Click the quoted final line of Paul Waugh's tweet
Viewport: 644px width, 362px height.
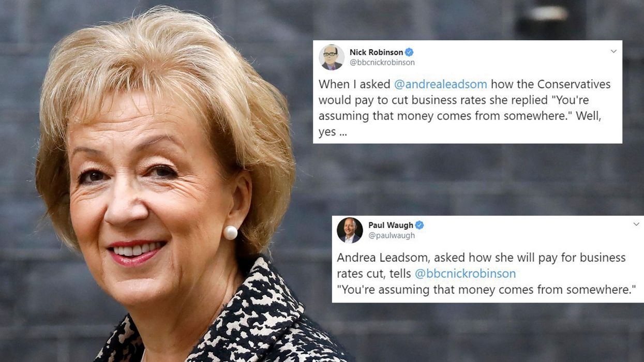[486, 290]
